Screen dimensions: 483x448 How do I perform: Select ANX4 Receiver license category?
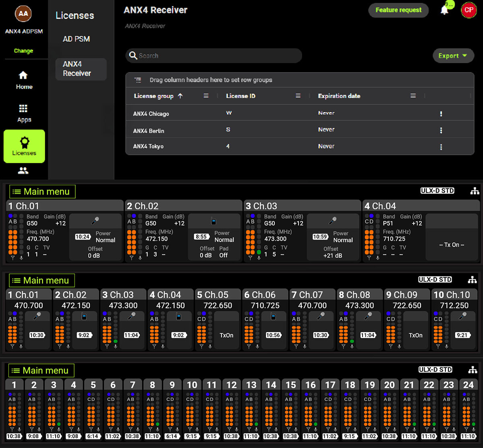81,69
